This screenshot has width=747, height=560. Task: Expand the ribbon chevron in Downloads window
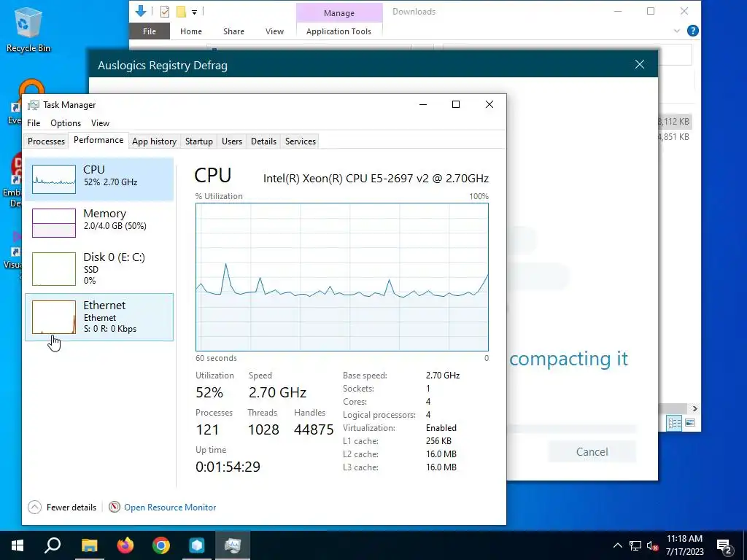(x=676, y=31)
